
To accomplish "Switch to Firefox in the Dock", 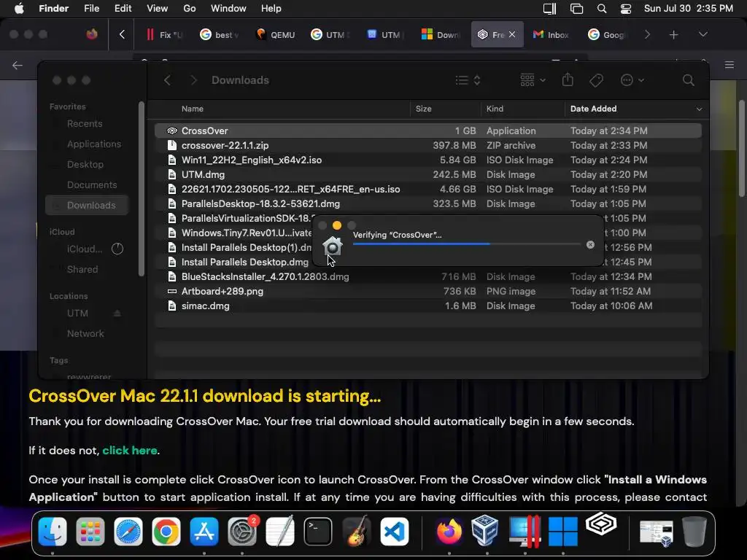I will [449, 532].
